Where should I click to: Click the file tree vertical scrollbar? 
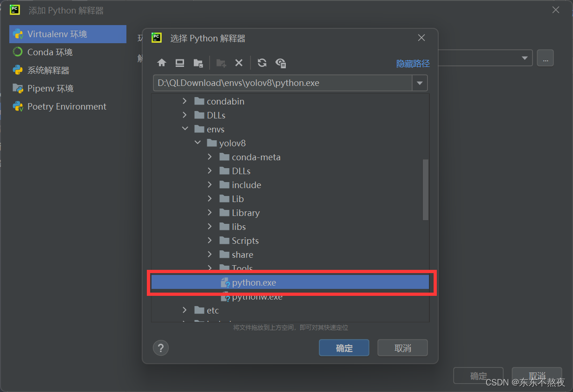[x=426, y=189]
